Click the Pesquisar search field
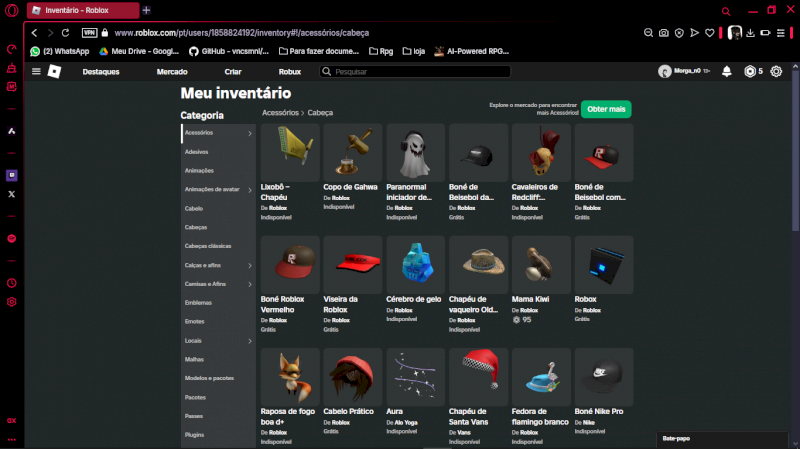The image size is (800, 449). [415, 71]
